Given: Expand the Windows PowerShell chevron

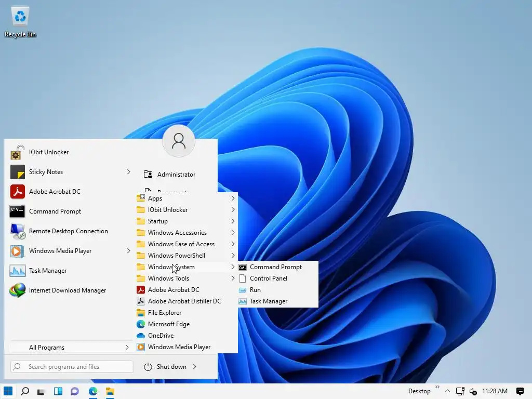Looking at the screenshot, I should click(x=233, y=256).
